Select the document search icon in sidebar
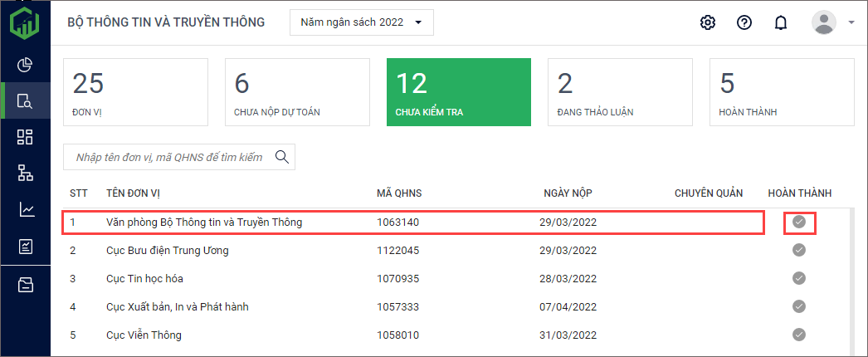This screenshot has height=357, width=868. coord(25,102)
